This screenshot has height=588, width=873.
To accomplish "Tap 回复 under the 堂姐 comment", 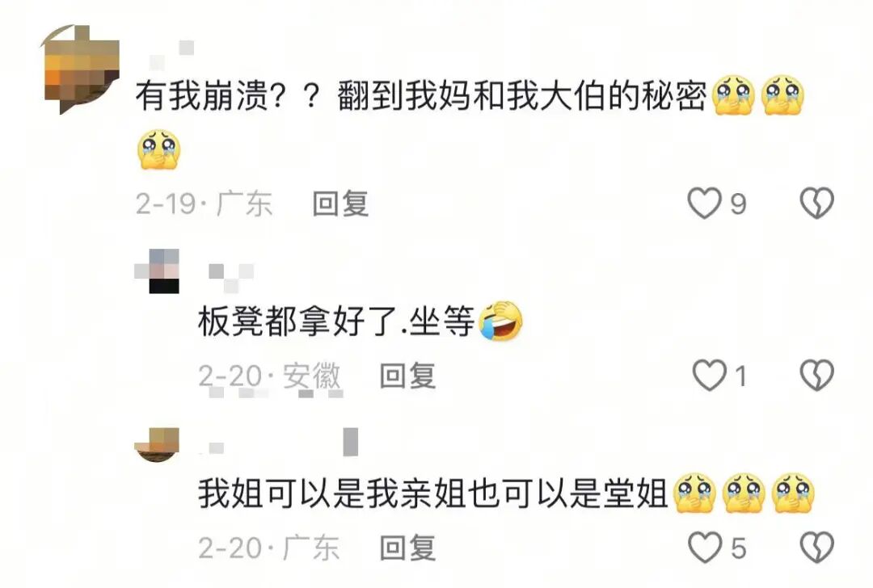I will [x=407, y=548].
